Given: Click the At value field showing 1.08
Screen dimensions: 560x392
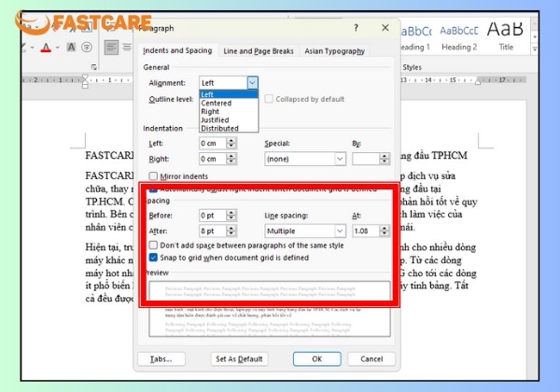Looking at the screenshot, I should pyautogui.click(x=366, y=231).
